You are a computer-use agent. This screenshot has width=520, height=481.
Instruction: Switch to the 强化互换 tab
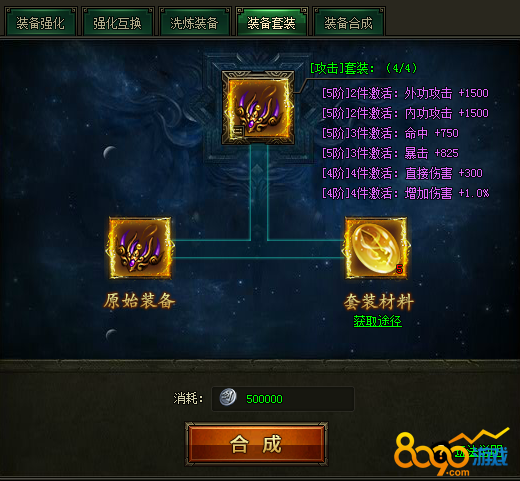(117, 22)
